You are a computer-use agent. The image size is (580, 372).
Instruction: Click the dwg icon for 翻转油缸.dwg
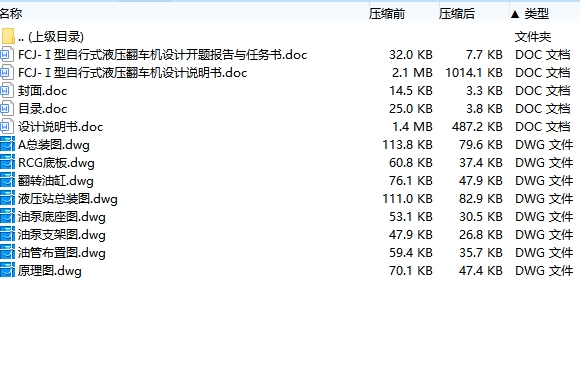[7, 181]
